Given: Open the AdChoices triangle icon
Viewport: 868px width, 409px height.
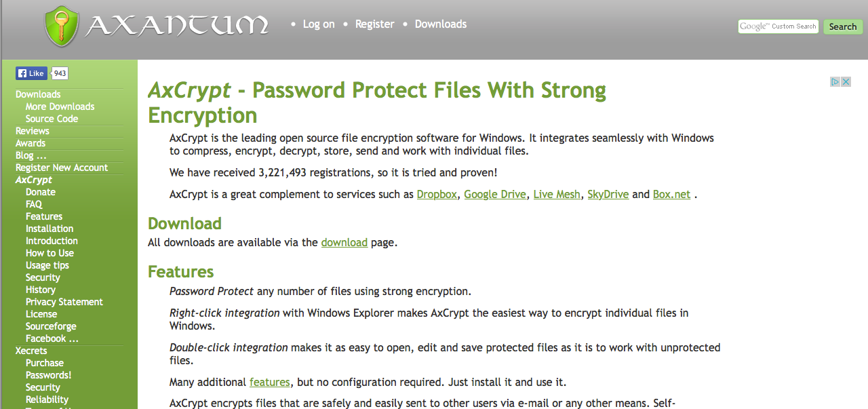Looking at the screenshot, I should [x=835, y=81].
